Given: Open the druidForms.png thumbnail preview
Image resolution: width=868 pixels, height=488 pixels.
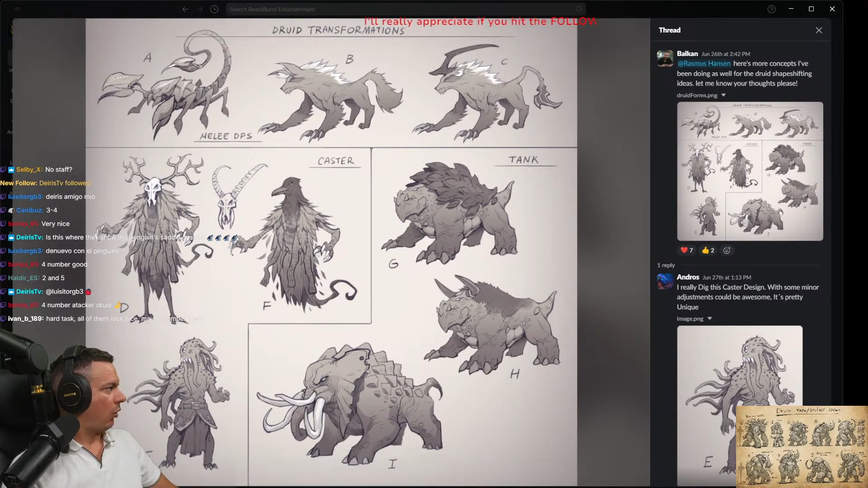Looking at the screenshot, I should [750, 171].
